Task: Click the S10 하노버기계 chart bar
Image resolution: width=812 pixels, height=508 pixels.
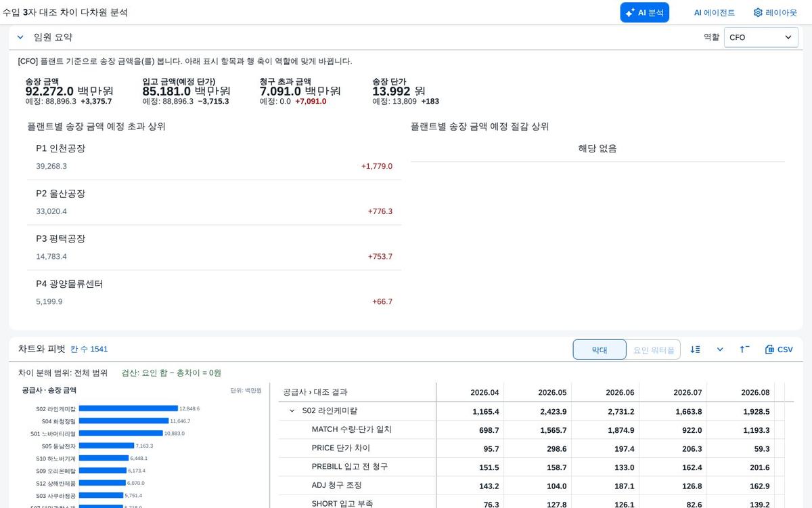Action: [104, 458]
